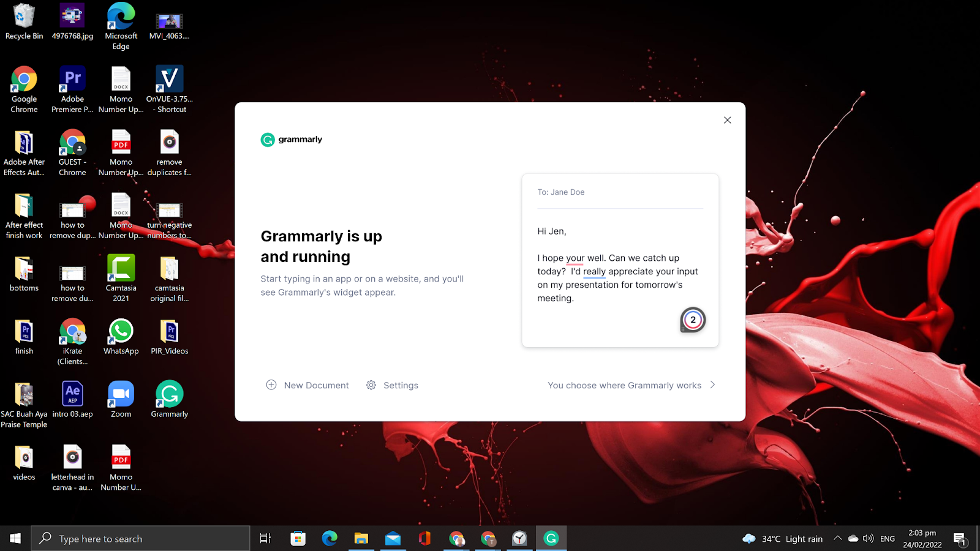
Task: Open Office from the taskbar
Action: (424, 538)
